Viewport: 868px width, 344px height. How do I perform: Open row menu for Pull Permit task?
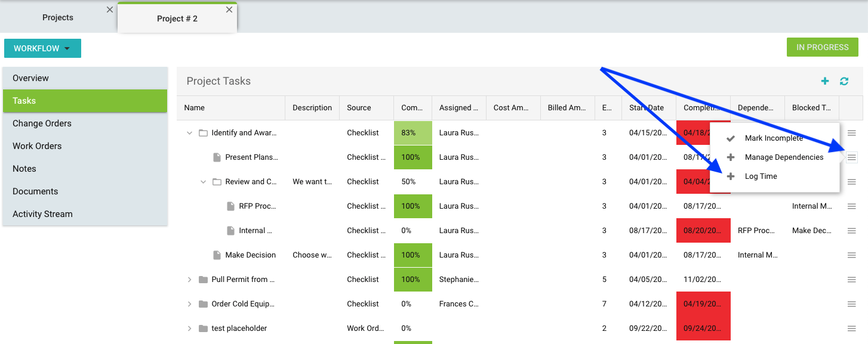click(x=852, y=280)
